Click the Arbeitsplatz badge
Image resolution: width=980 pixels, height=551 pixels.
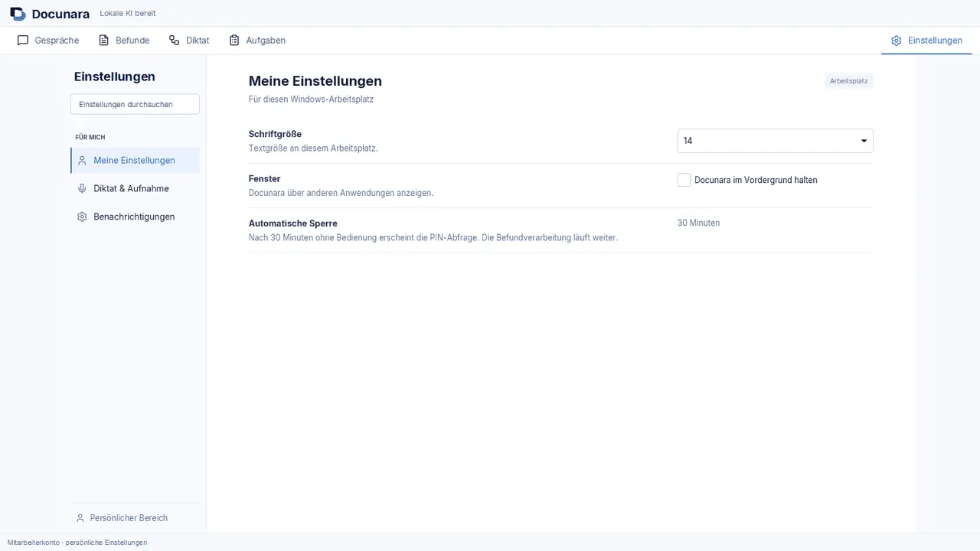[x=849, y=81]
